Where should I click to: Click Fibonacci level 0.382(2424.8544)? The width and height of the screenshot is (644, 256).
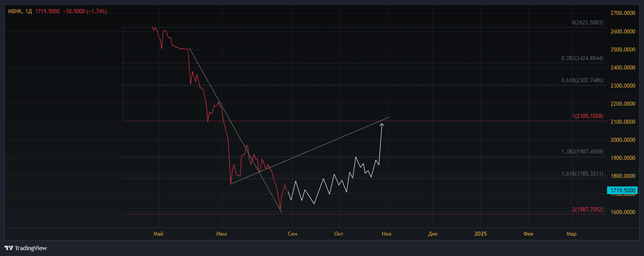coord(582,59)
